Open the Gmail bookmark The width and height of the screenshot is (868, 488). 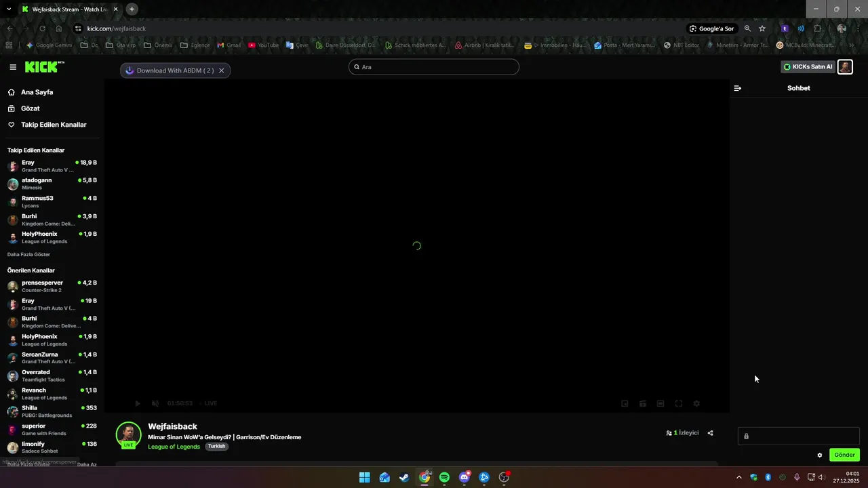229,45
